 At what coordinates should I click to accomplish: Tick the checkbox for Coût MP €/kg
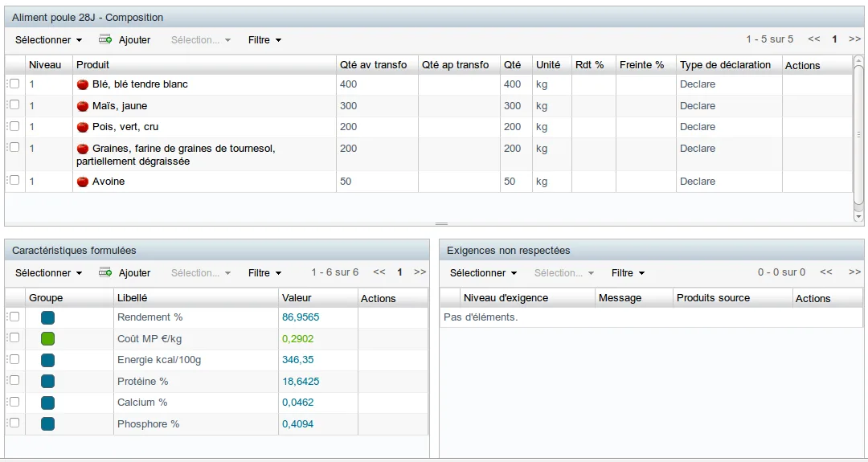pos(15,337)
